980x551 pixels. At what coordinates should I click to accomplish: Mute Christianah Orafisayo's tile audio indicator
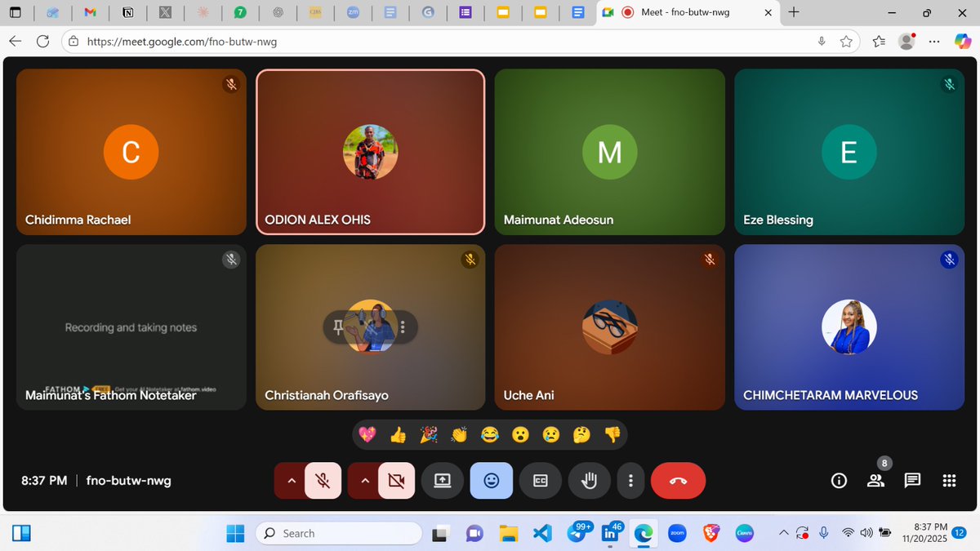(x=470, y=260)
